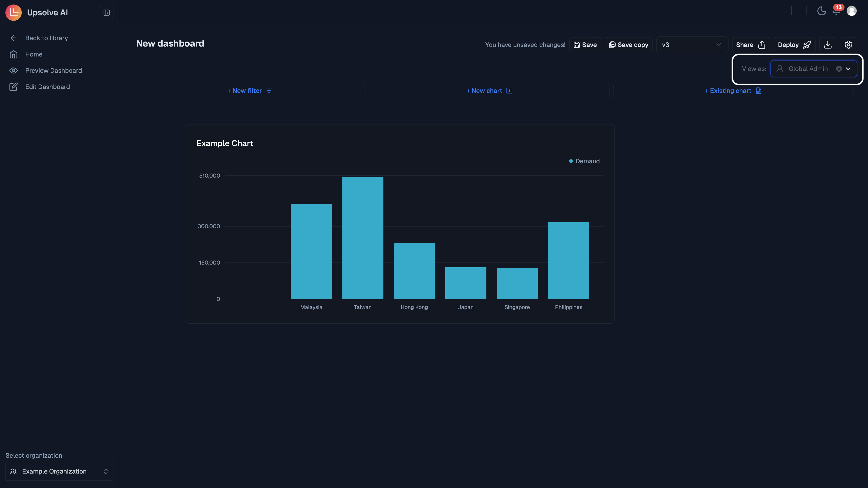Viewport: 868px width, 488px height.
Task: Open Home in the sidebar
Action: point(34,54)
